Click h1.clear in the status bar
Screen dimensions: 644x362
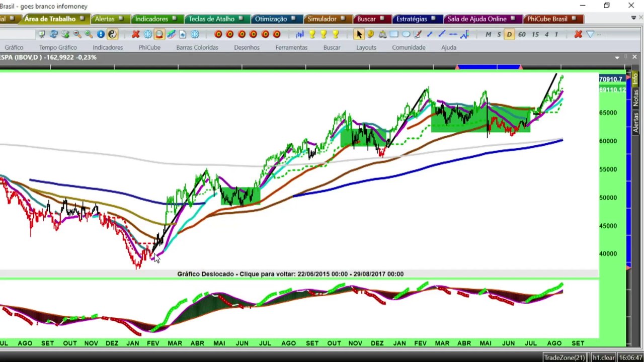(603, 357)
